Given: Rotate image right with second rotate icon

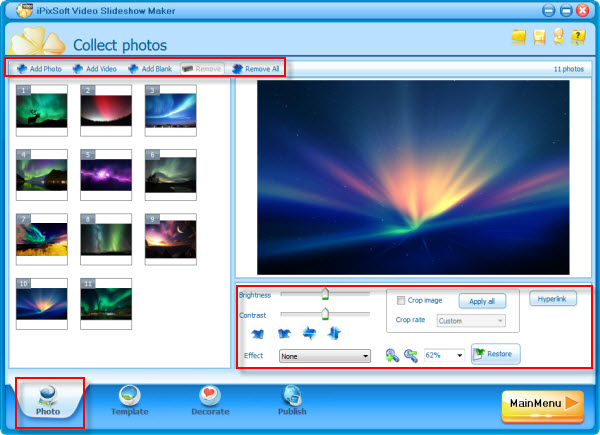Looking at the screenshot, I should (284, 334).
